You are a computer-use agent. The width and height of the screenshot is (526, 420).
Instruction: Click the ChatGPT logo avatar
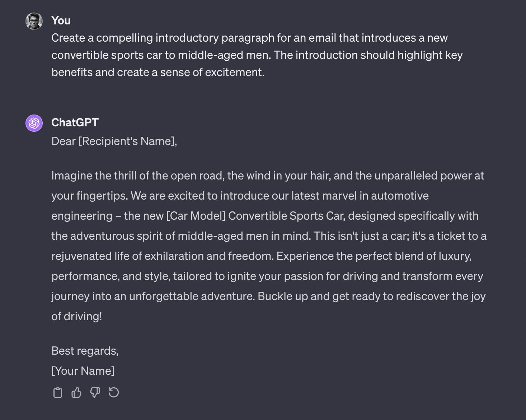pos(34,123)
